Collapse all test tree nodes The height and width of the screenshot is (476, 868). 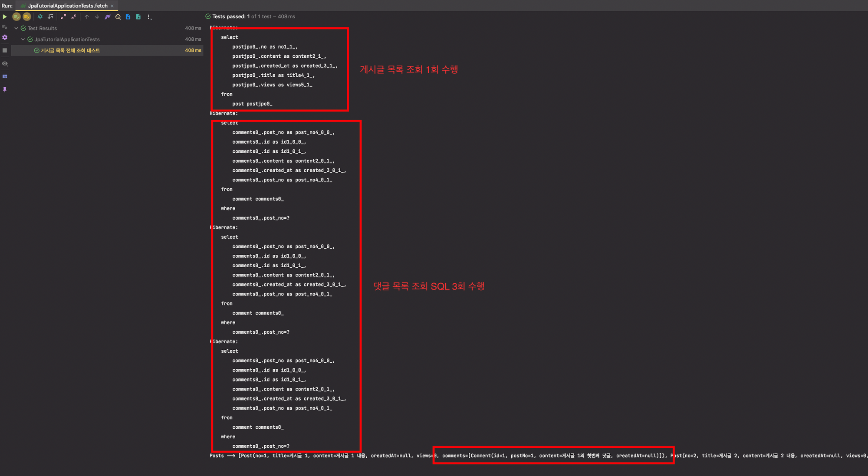(x=74, y=17)
